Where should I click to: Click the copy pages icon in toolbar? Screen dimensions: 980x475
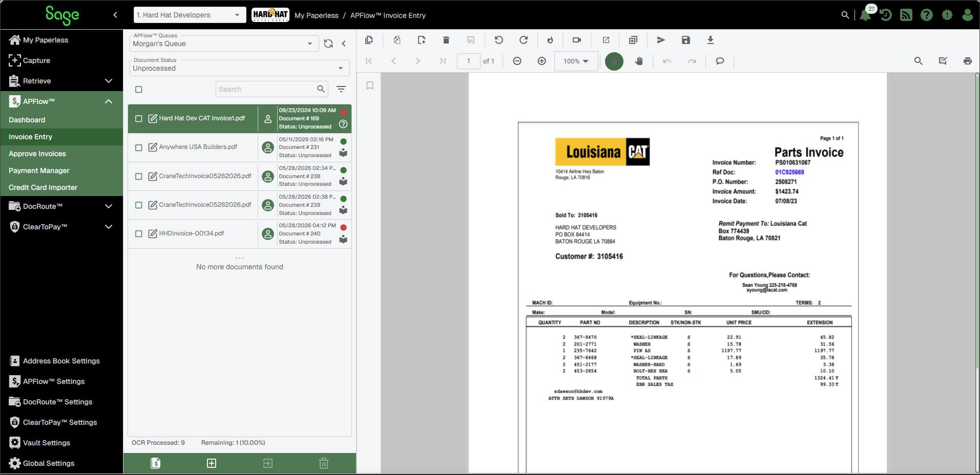tap(369, 40)
